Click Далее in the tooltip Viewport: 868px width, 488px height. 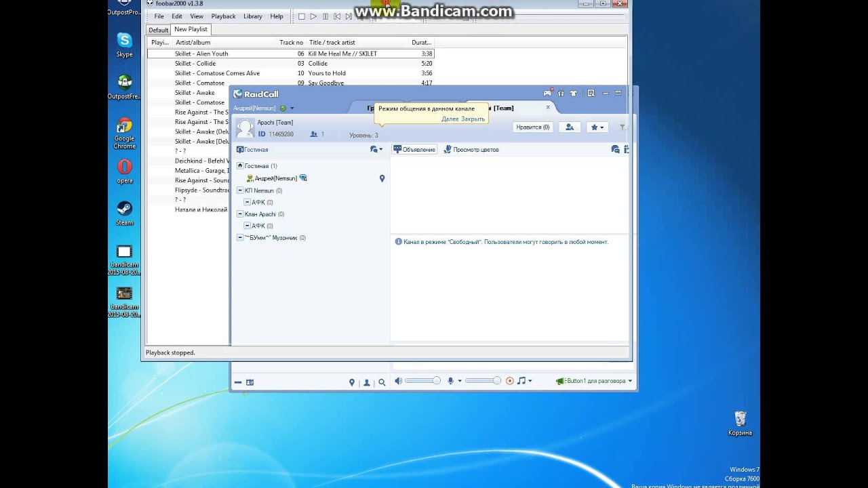[450, 119]
